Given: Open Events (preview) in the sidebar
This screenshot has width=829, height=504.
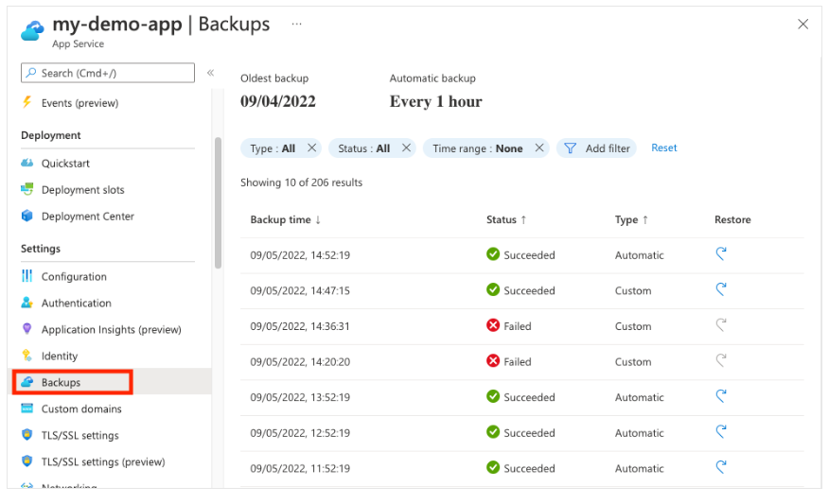Looking at the screenshot, I should [x=79, y=103].
